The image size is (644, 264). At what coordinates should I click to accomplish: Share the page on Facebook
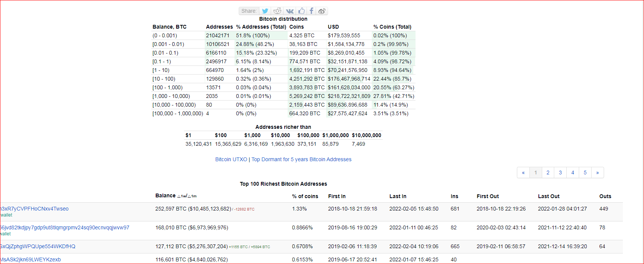pyautogui.click(x=311, y=11)
